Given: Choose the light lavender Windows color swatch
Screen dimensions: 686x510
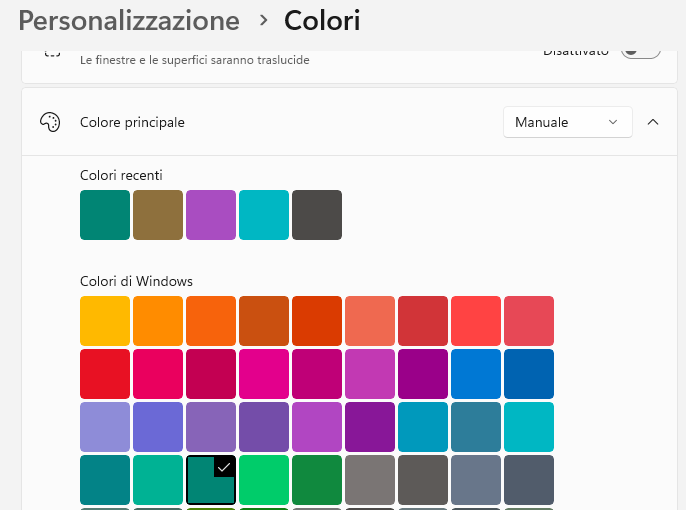Looking at the screenshot, I should tap(105, 427).
